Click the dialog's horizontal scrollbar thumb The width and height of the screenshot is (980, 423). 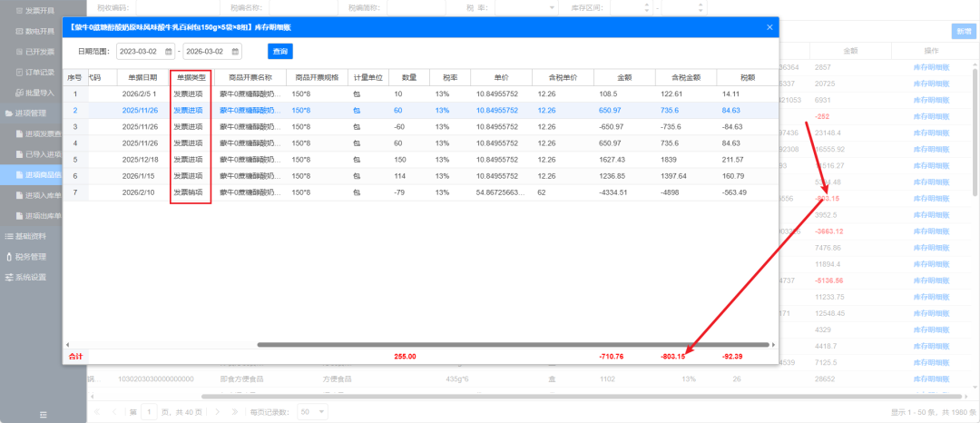tap(513, 344)
